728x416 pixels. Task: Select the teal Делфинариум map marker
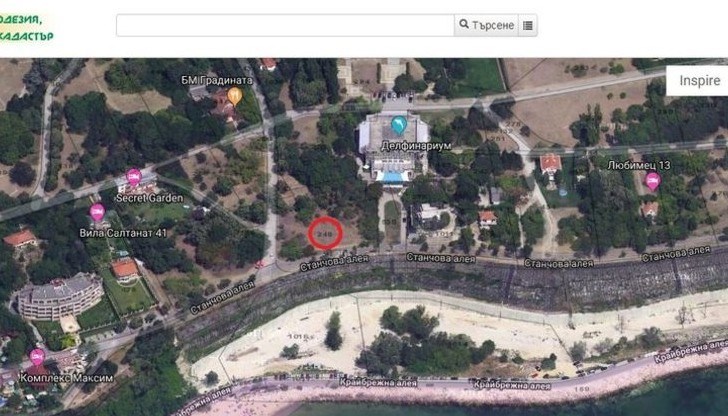click(x=399, y=125)
